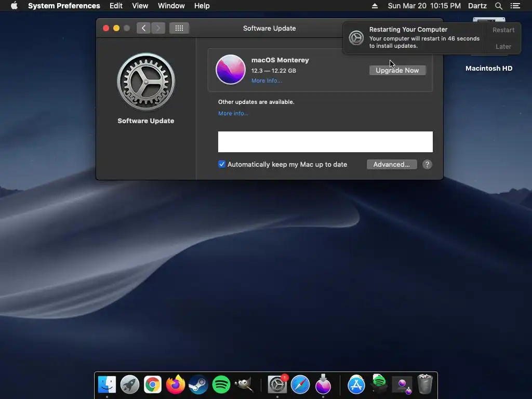Open More Info link under macOS Monterey

pyautogui.click(x=267, y=81)
